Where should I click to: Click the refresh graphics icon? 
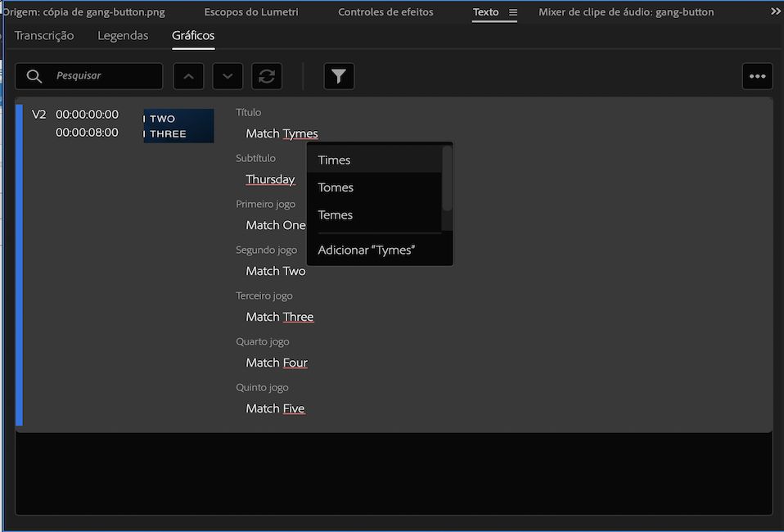click(x=267, y=76)
